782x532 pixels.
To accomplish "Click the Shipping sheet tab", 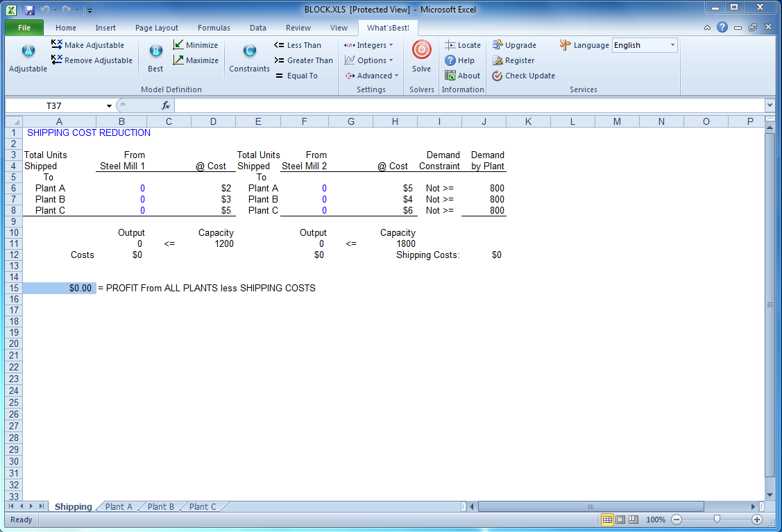I will [74, 506].
